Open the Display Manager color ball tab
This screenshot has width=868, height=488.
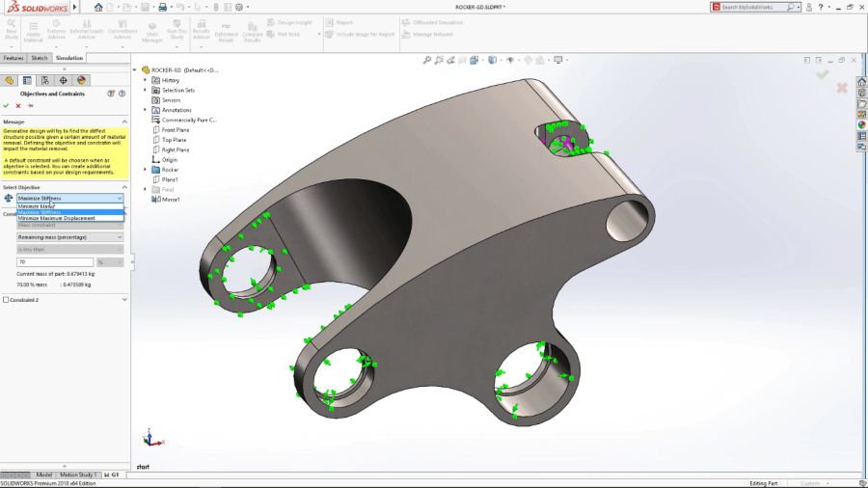tap(81, 81)
